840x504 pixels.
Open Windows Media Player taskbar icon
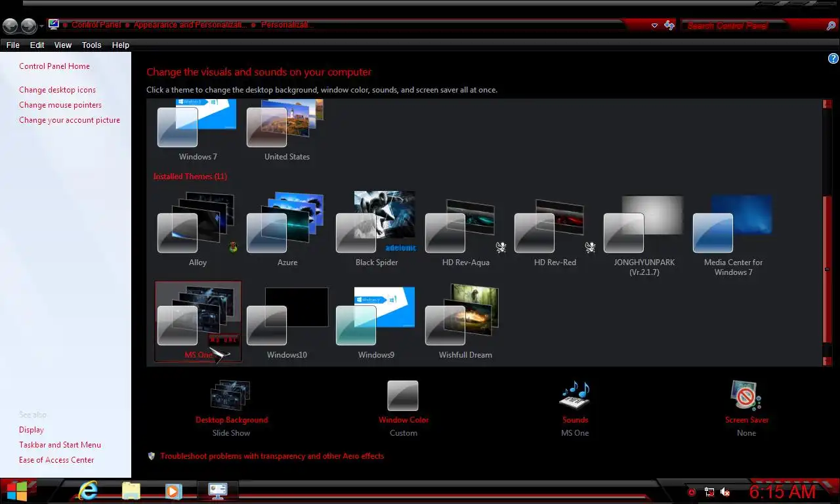[173, 491]
